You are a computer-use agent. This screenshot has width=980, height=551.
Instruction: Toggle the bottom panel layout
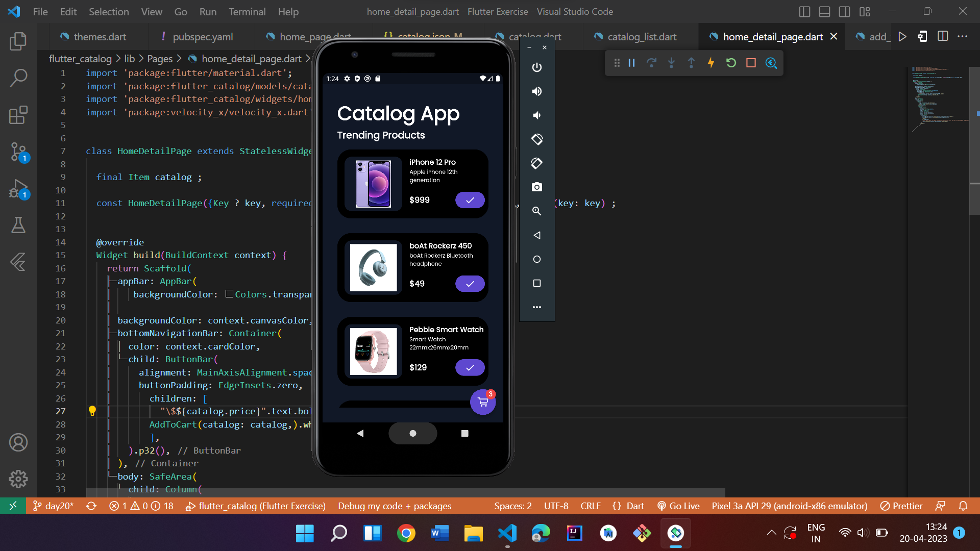[x=824, y=12]
